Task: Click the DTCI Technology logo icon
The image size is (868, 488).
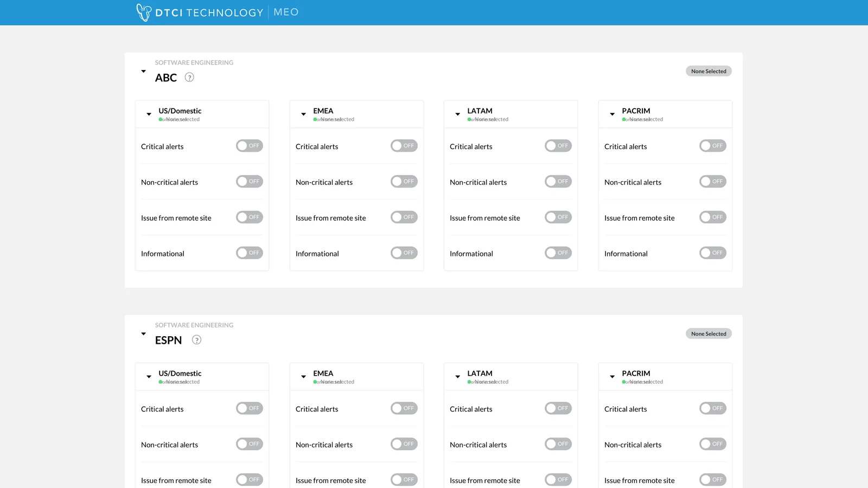Action: point(143,12)
